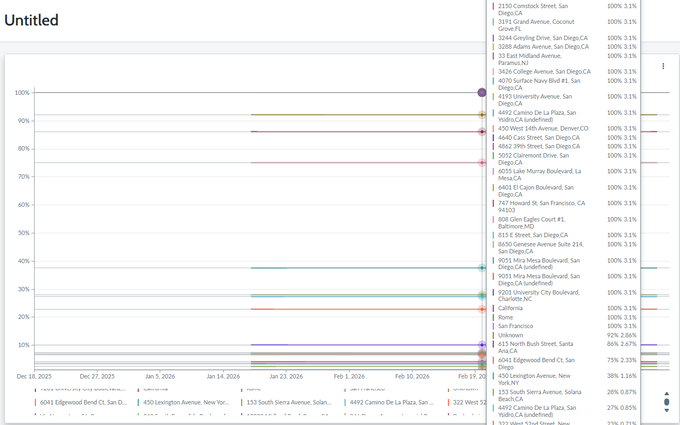The image size is (680, 425).
Task: Click the Jan 5, 2026 x-axis label
Action: (x=160, y=376)
